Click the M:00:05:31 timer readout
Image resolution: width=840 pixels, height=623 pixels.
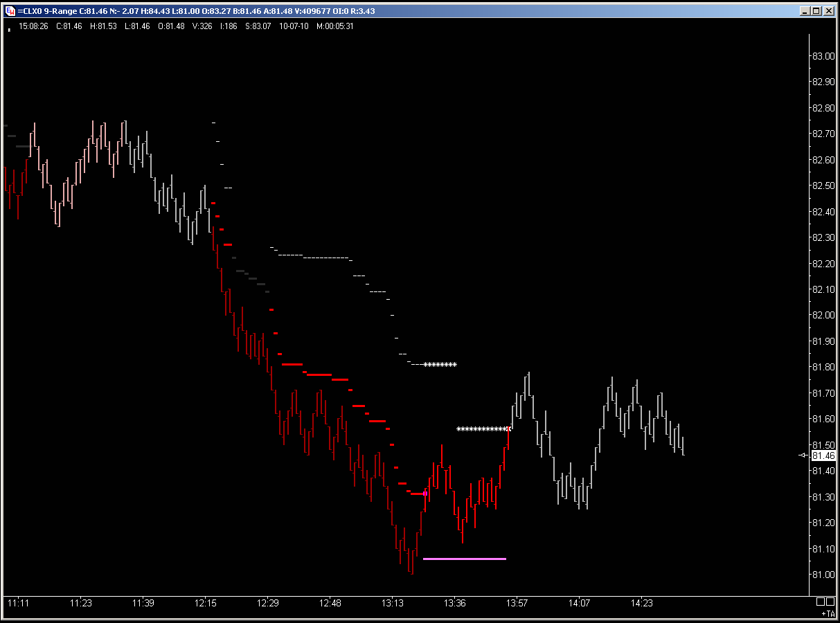tap(334, 26)
